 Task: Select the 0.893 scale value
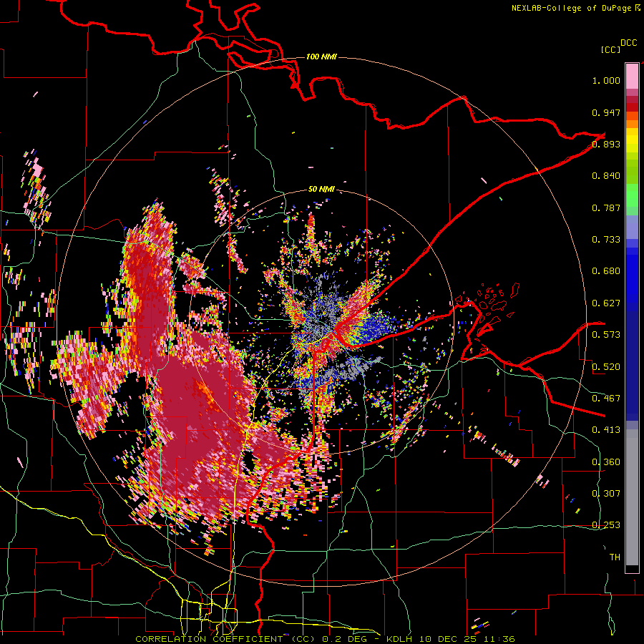click(606, 144)
